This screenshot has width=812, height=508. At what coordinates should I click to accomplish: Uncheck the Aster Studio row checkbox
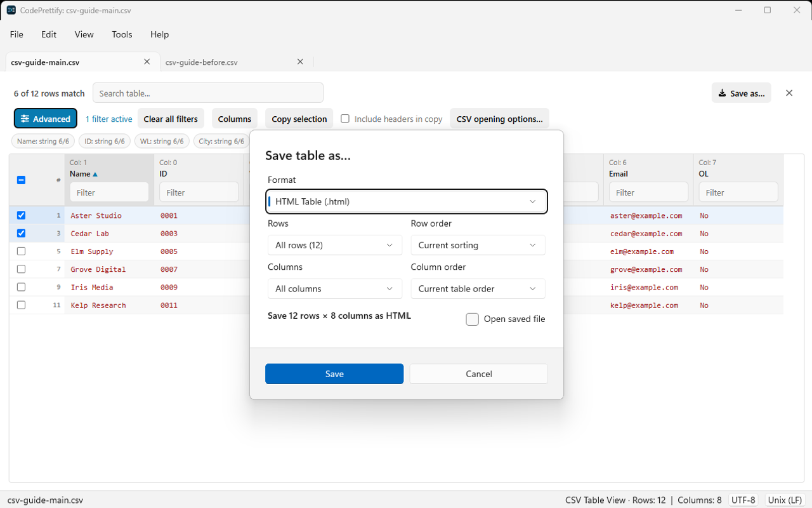click(x=21, y=215)
